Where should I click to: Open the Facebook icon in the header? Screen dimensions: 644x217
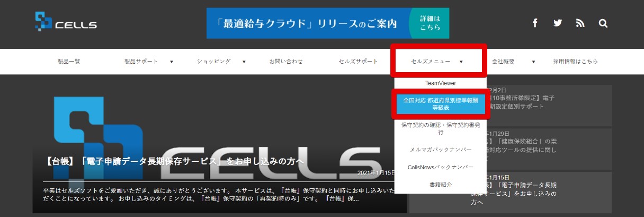[x=535, y=23]
